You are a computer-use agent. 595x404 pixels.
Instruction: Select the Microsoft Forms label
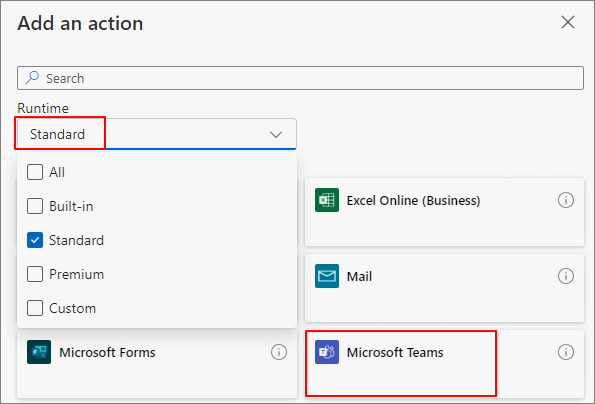point(107,352)
